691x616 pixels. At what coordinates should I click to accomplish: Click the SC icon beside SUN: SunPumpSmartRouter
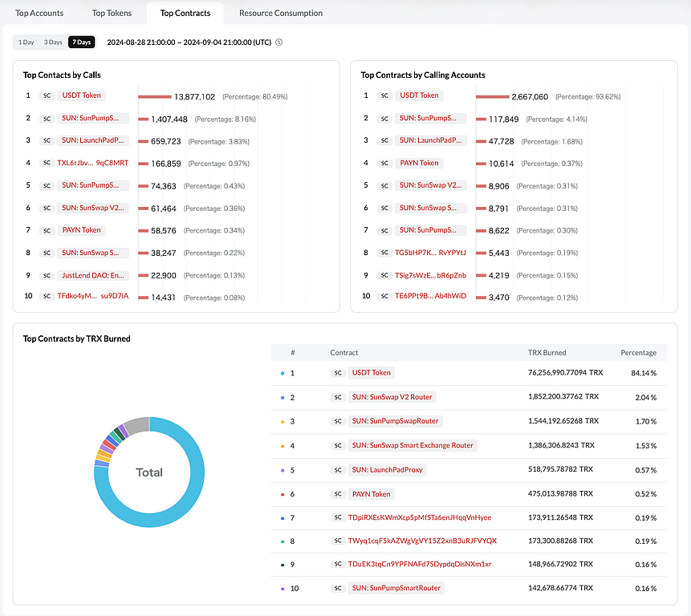(337, 588)
